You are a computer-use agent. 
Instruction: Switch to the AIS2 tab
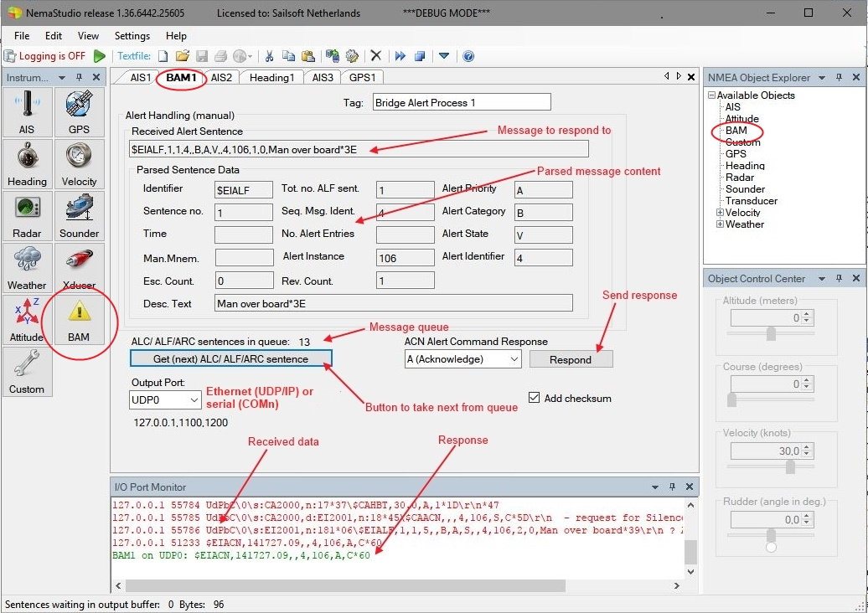tap(221, 77)
